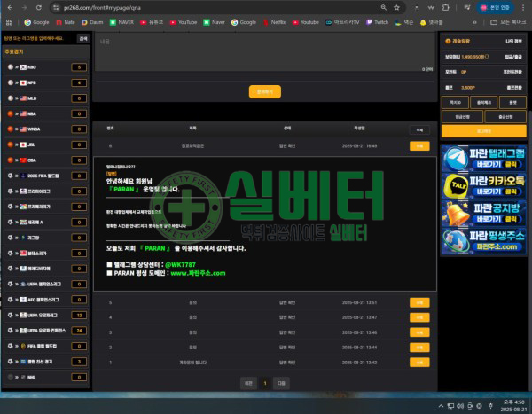
Task: Delete inquiry row 5 dated 13:51
Action: [419, 302]
